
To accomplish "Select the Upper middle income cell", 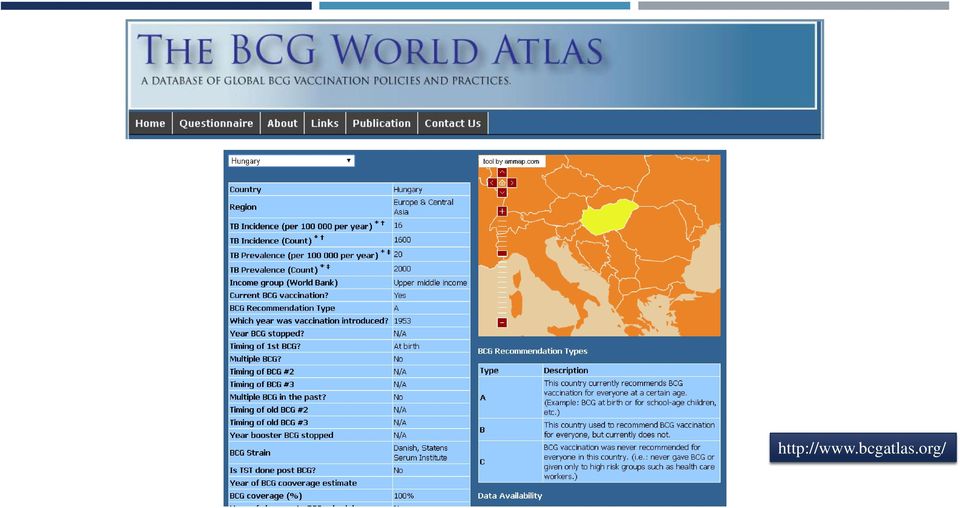I will tap(431, 283).
